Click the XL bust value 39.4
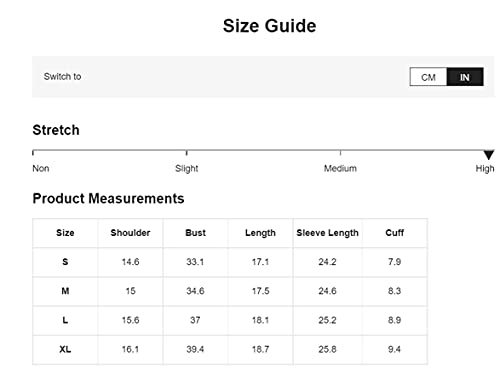This screenshot has width=500, height=380. 195,349
